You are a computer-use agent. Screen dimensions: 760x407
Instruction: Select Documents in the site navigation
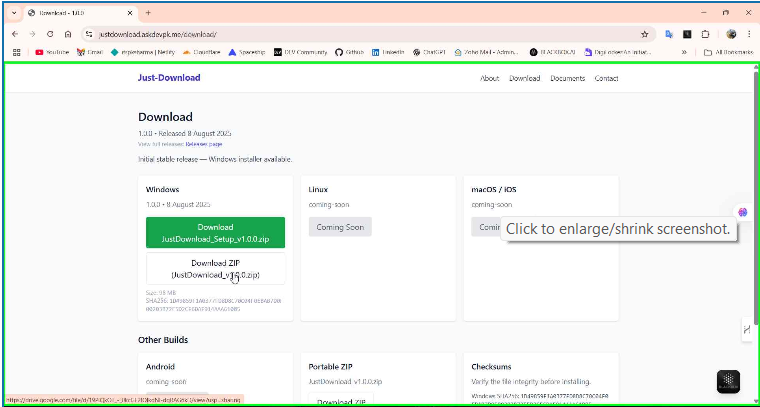[567, 78]
